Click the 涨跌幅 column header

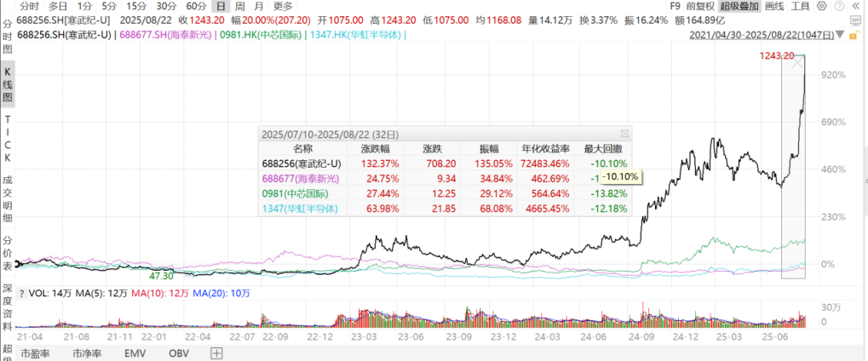pos(375,148)
